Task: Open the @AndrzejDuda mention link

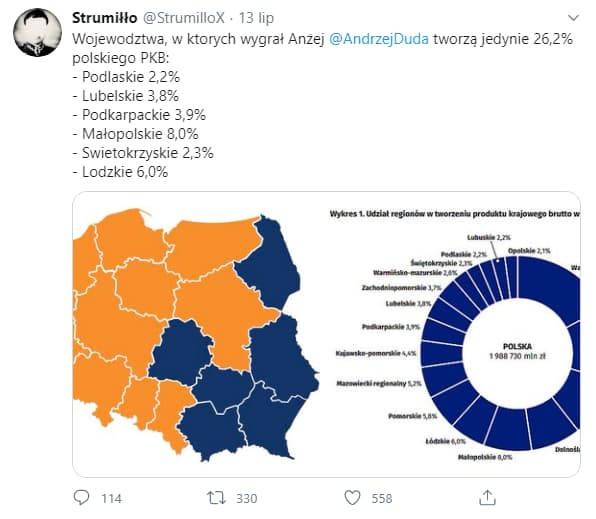Action: pos(379,39)
